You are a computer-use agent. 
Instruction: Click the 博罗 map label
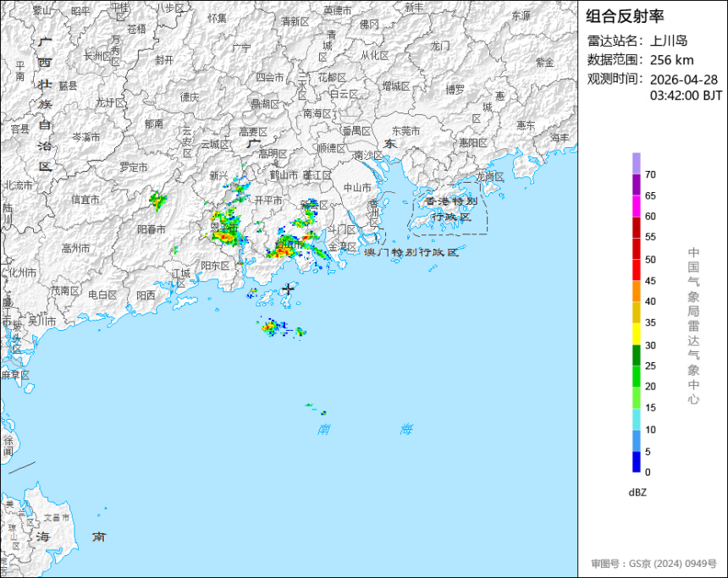coord(455,89)
